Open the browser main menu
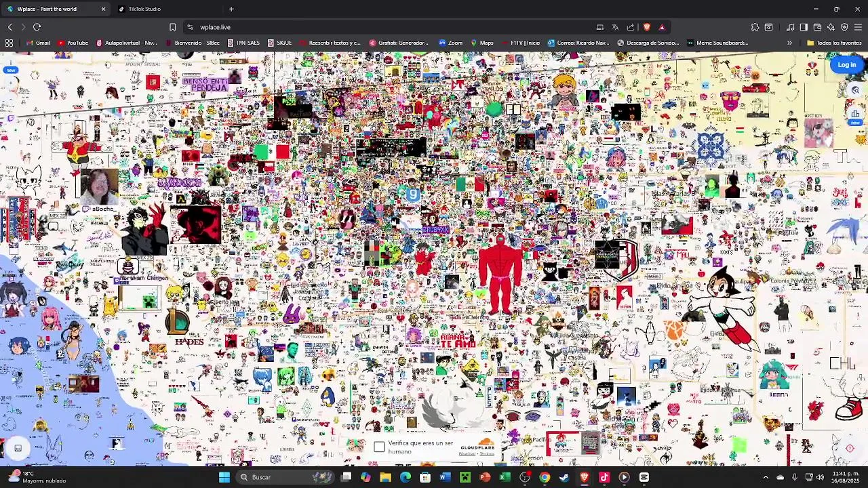 858,27
